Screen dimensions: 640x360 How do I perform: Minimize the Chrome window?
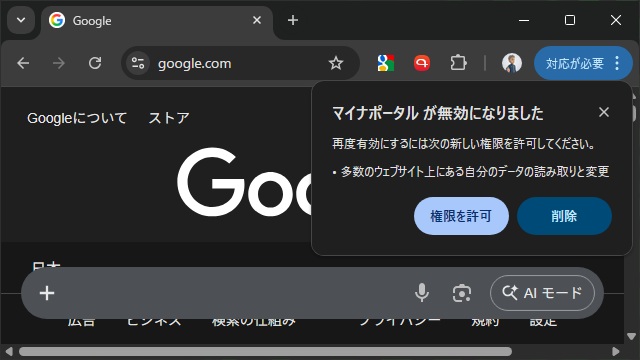click(524, 20)
